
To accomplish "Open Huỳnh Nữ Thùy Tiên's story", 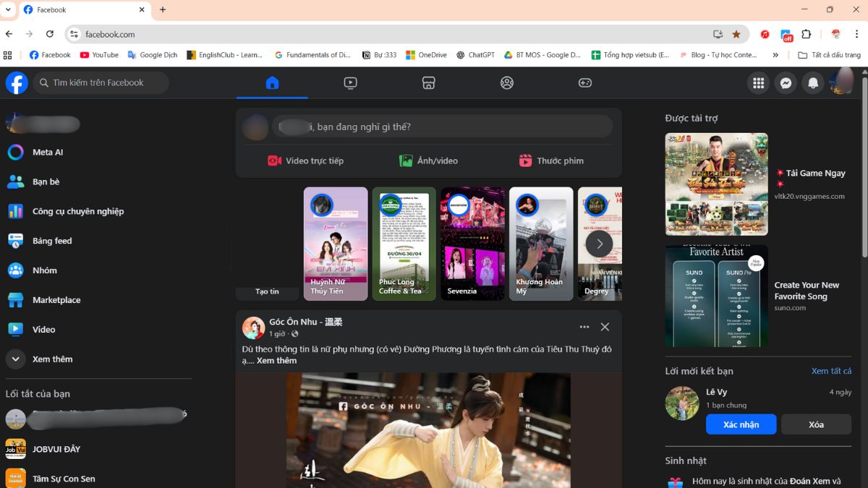I will click(x=336, y=244).
